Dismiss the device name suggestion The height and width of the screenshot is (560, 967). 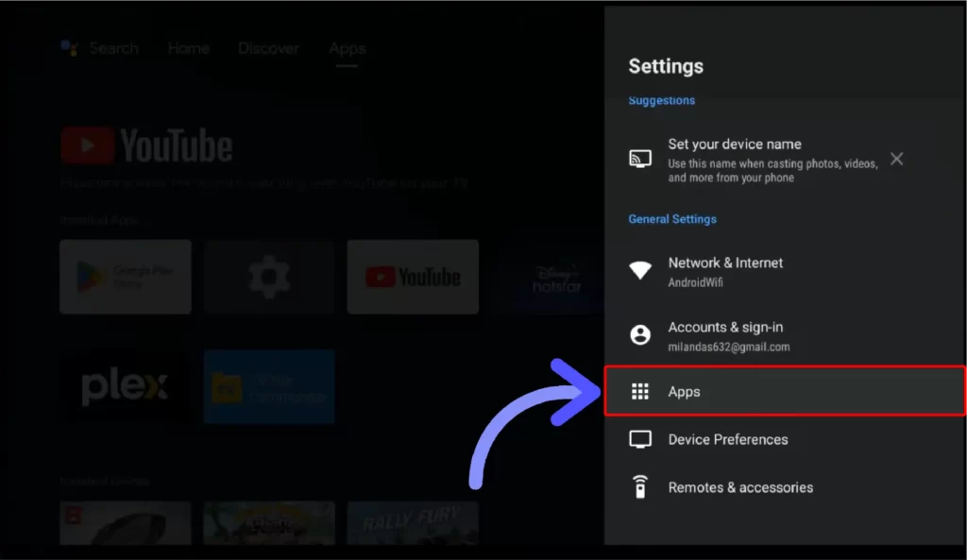[897, 159]
